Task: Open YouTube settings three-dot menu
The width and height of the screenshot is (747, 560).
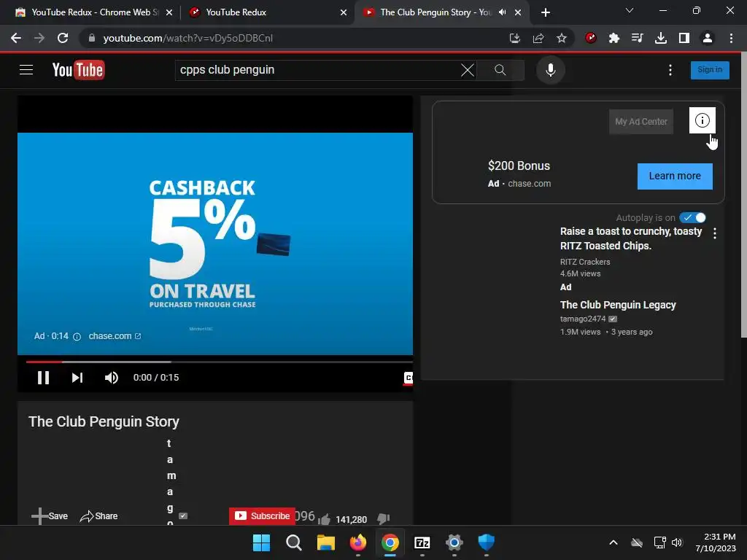Action: pos(670,70)
